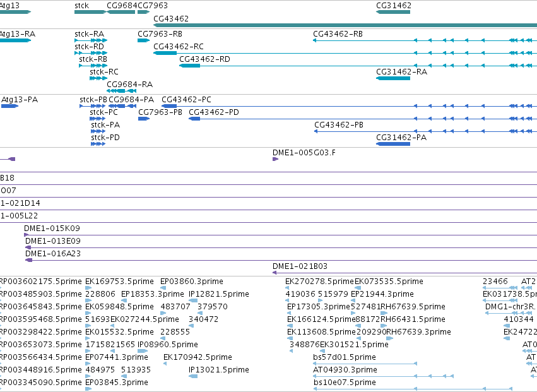Select the EK170942.5prime EST label
The height and width of the screenshot is (392, 537).
coord(198,358)
